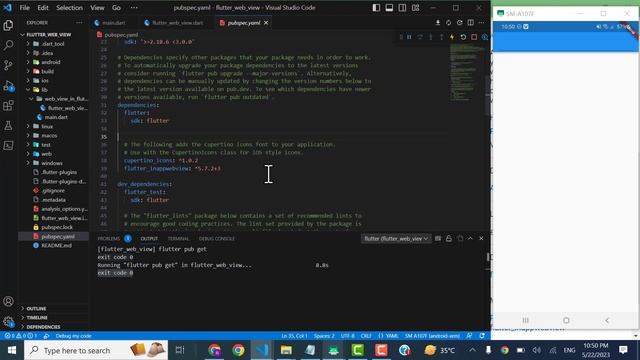Viewport: 640px width, 360px height.
Task: Tap the Android recents button on phone mirror
Action: (x=526, y=320)
